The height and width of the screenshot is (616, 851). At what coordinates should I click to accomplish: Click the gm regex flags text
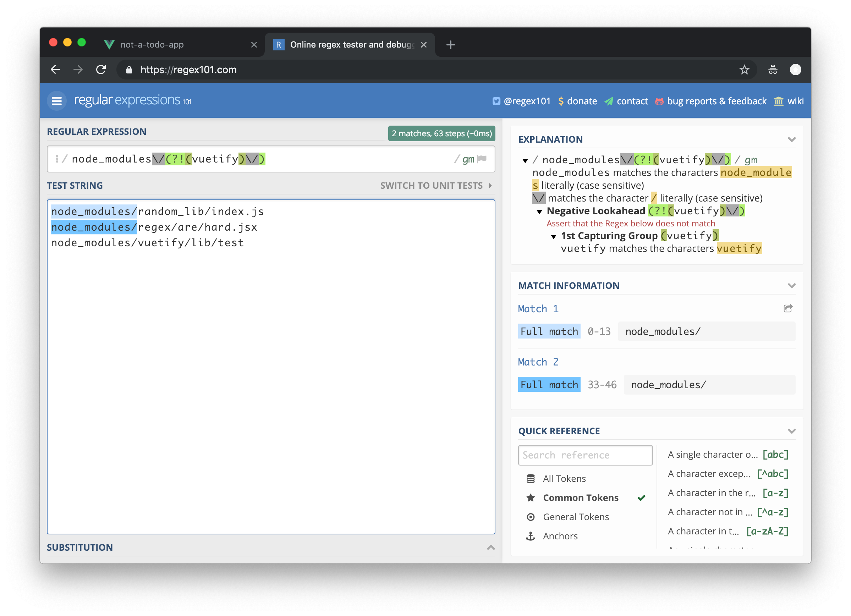pos(468,159)
